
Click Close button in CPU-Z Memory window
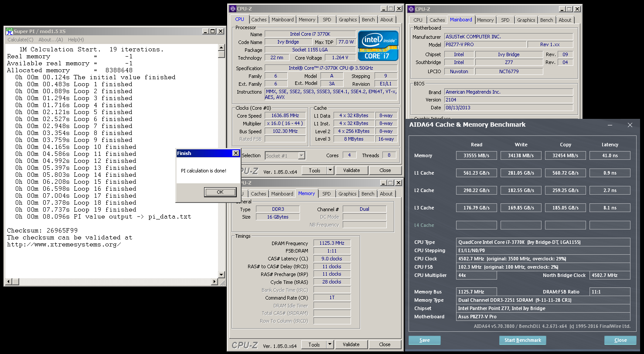(385, 344)
